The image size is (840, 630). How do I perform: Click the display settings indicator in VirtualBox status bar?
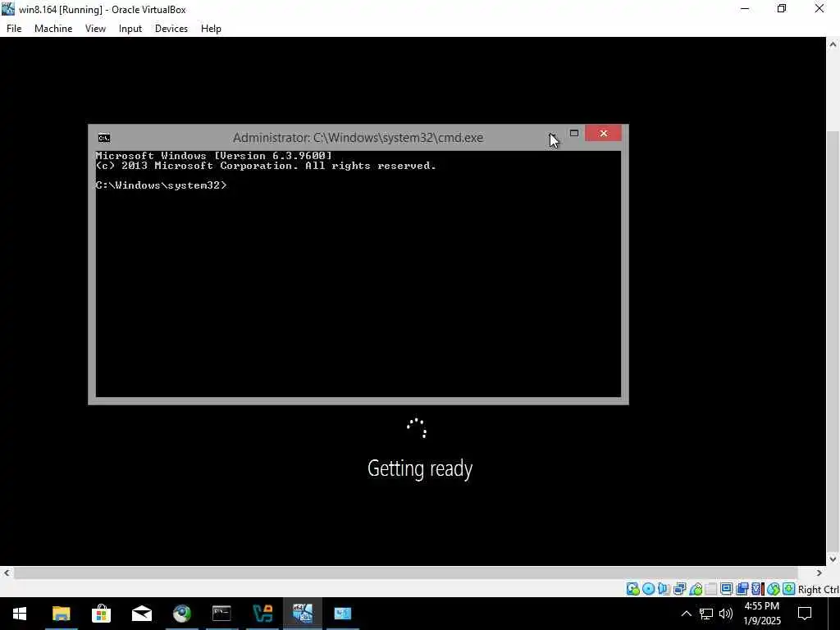(727, 589)
